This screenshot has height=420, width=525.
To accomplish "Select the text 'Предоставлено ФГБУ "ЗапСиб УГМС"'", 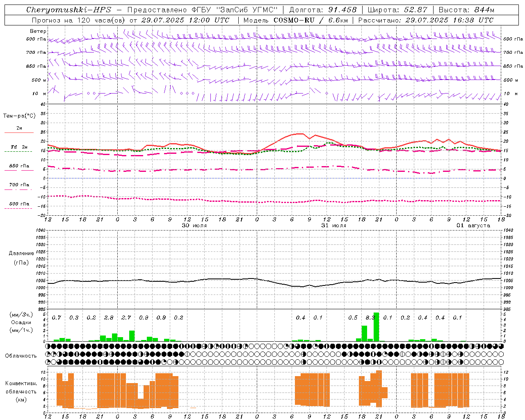I will pyautogui.click(x=203, y=10).
